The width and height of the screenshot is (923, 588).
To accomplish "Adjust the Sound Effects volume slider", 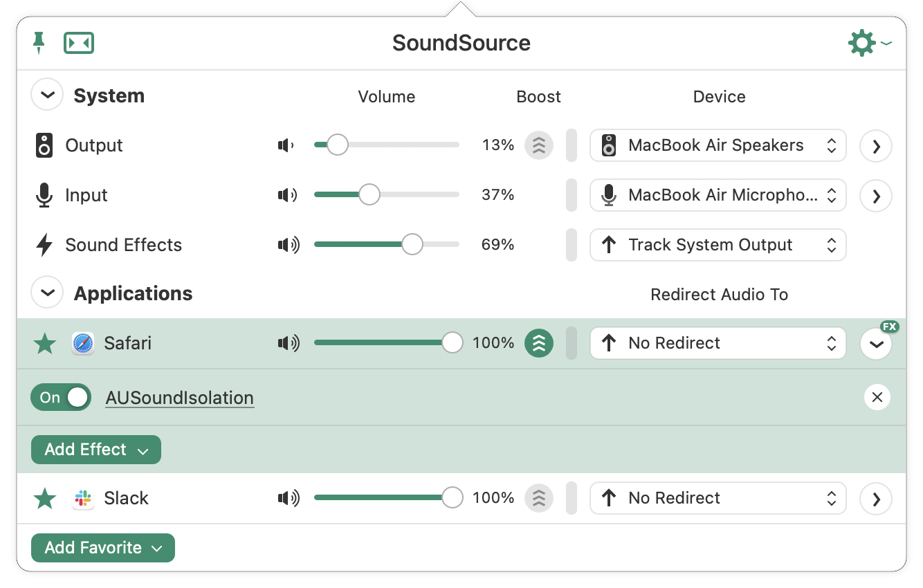I will click(x=387, y=245).
